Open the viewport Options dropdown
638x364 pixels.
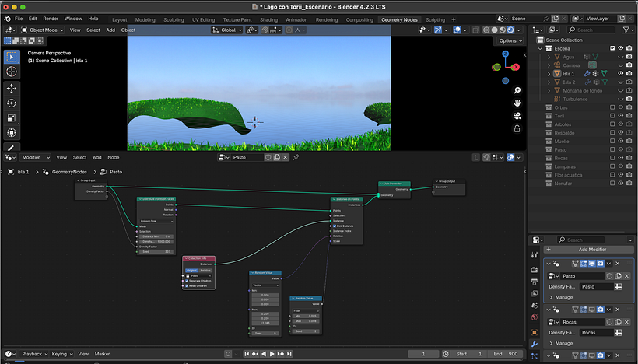click(510, 40)
